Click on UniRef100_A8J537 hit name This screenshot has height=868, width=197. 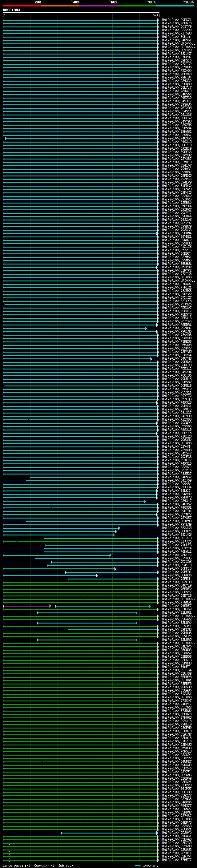pos(176,474)
